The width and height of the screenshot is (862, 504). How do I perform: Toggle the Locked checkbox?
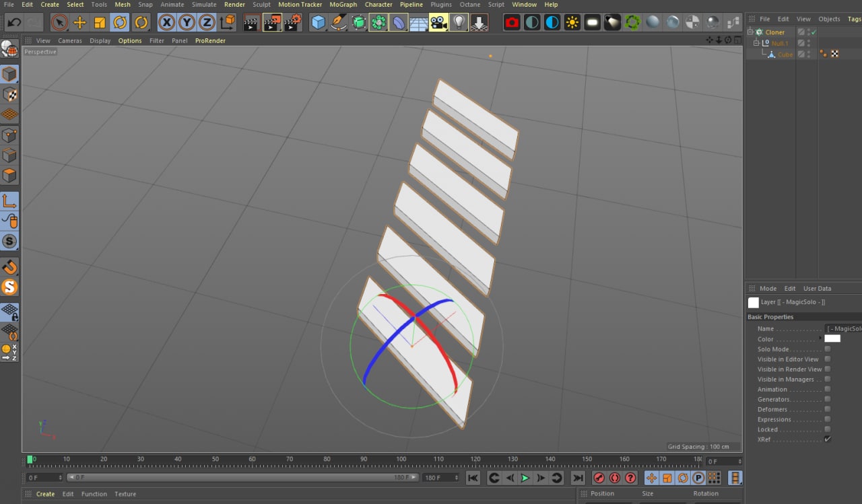[828, 429]
